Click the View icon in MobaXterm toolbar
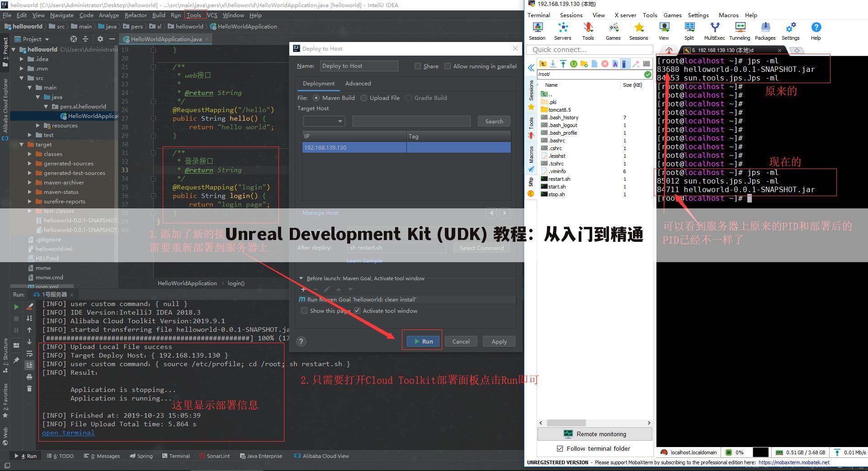868x471 pixels. click(664, 31)
